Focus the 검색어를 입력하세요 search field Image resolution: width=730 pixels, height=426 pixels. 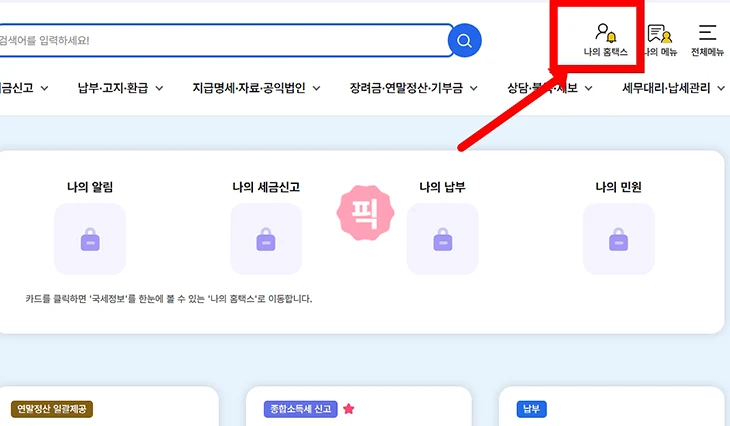[x=220, y=40]
